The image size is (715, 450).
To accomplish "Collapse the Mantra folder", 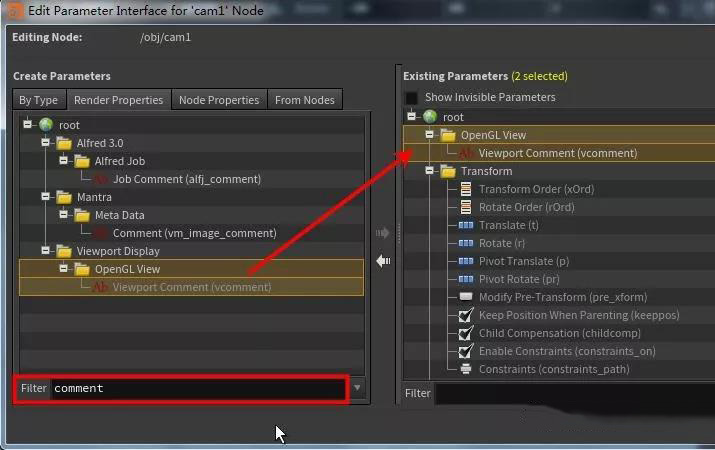I will (x=45, y=197).
